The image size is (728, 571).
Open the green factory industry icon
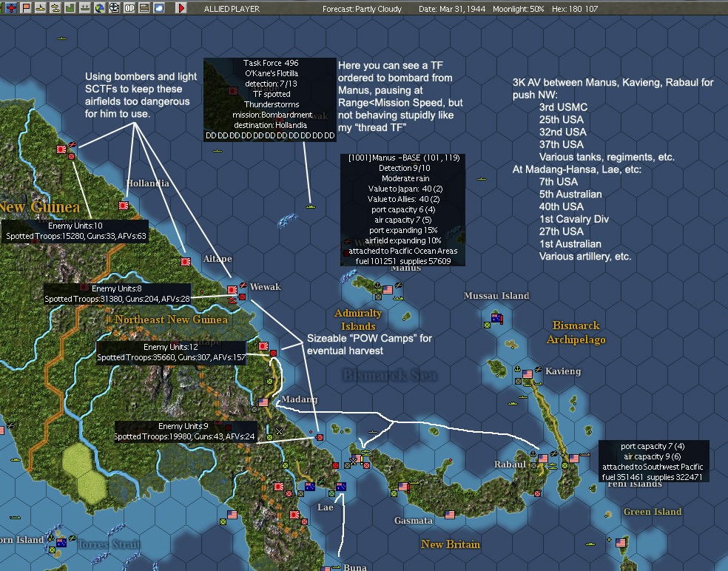[x=70, y=8]
